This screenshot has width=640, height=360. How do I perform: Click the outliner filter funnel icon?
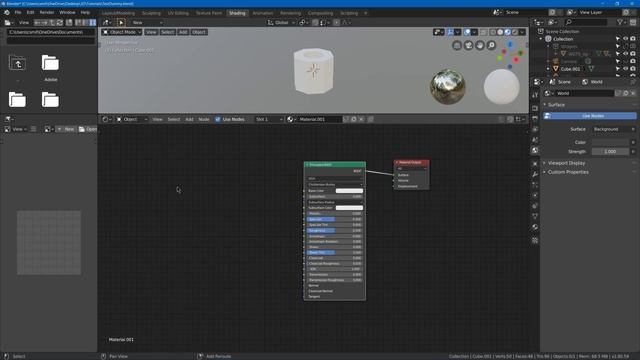620,22
